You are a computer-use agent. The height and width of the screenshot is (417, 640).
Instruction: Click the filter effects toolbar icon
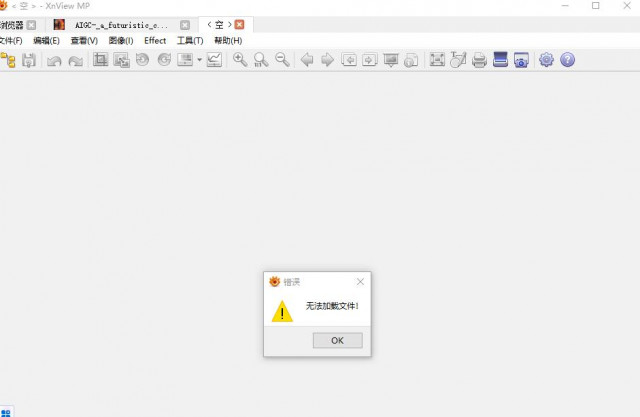pos(185,60)
